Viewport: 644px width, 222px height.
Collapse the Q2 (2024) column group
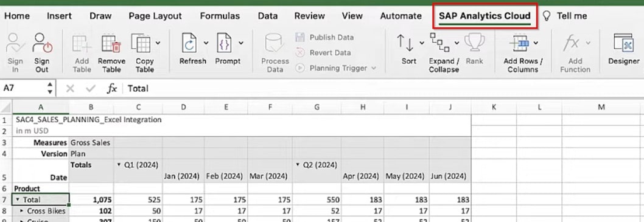(x=298, y=165)
